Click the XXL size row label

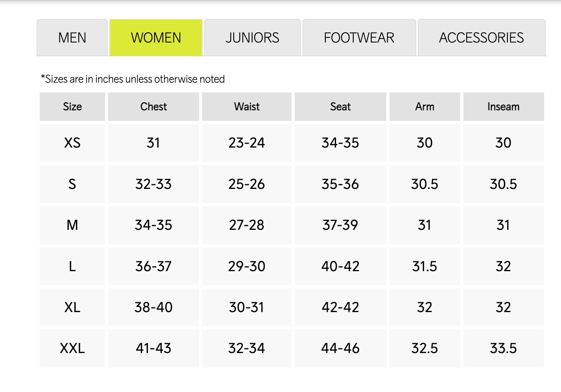tap(72, 348)
